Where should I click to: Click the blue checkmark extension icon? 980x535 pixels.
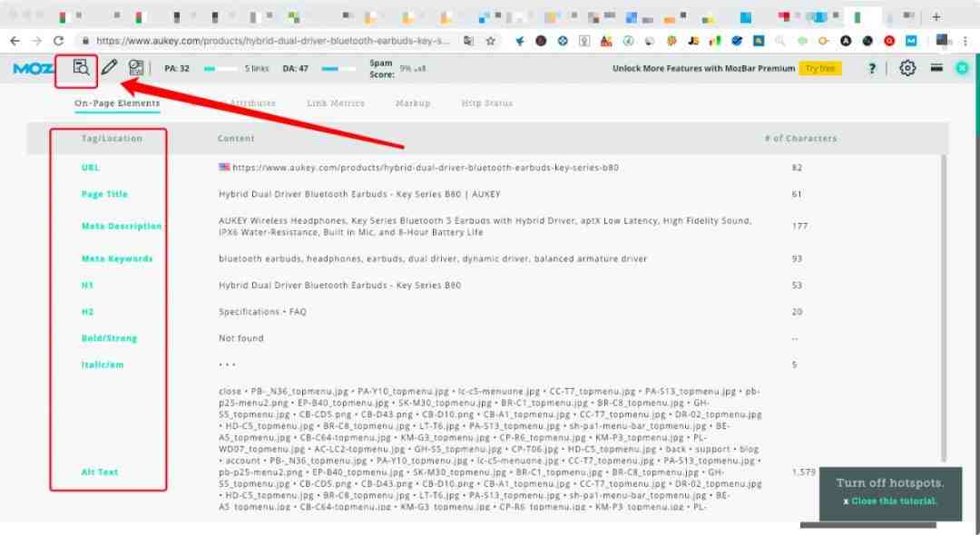[x=737, y=41]
